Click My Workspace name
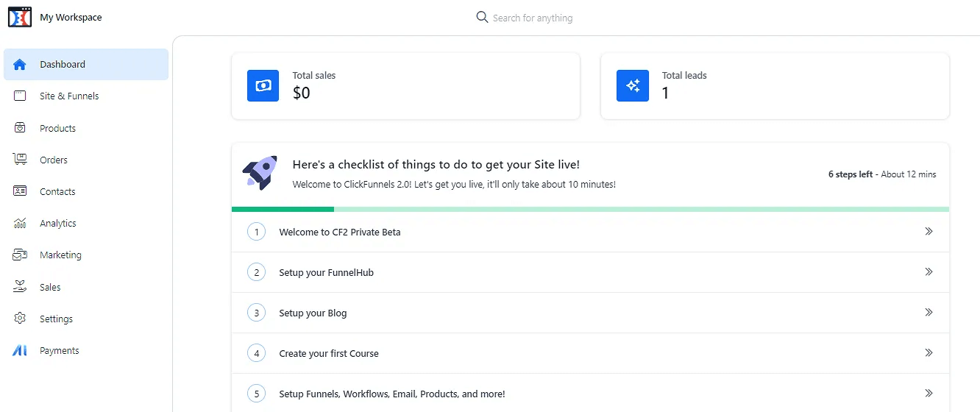980x412 pixels. 71,18
